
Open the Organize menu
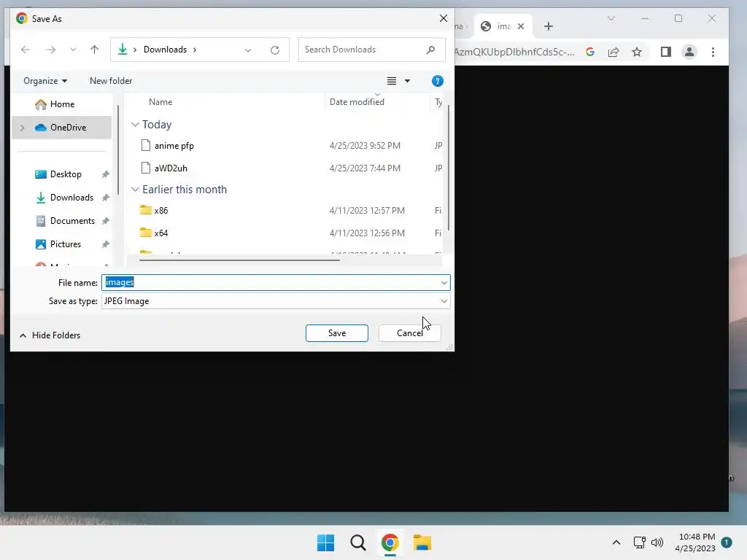45,81
